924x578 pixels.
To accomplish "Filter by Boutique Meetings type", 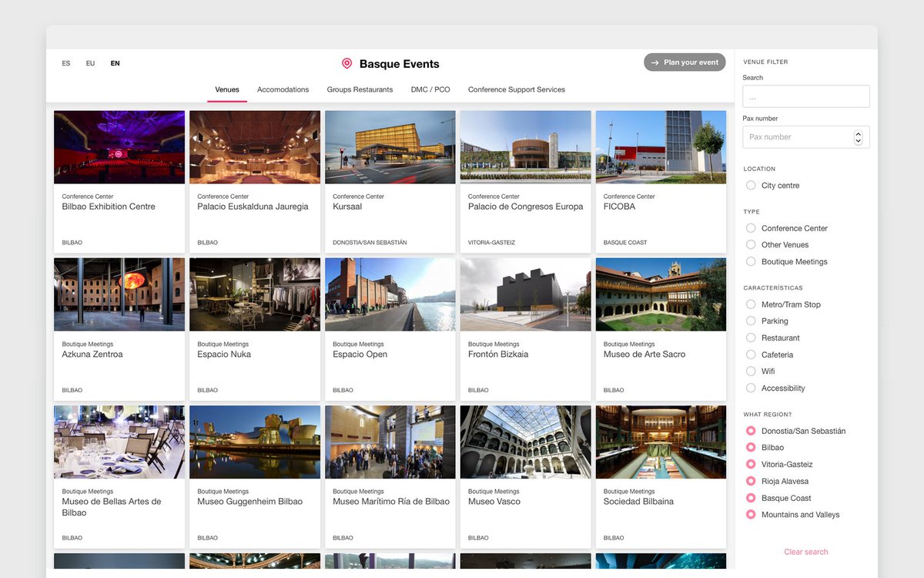I will coord(787,262).
